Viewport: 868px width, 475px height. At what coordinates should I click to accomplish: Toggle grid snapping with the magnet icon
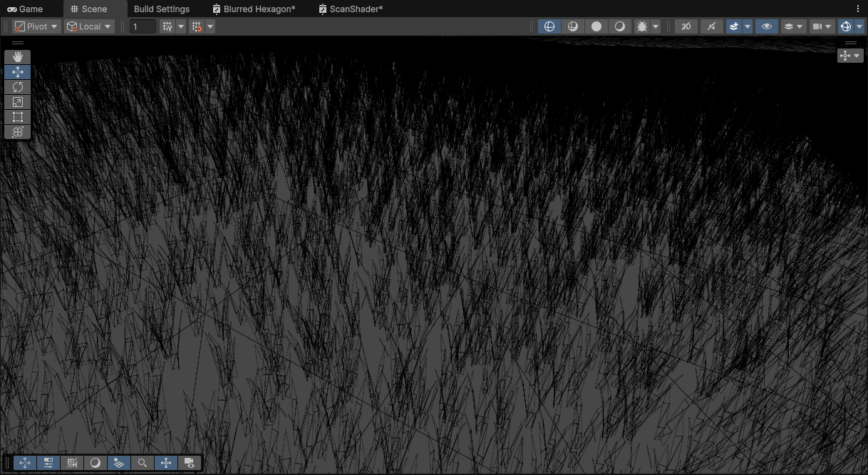pyautogui.click(x=197, y=26)
